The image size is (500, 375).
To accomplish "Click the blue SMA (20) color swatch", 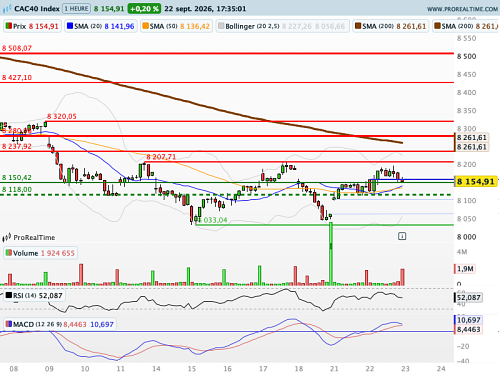I will click(x=70, y=26).
